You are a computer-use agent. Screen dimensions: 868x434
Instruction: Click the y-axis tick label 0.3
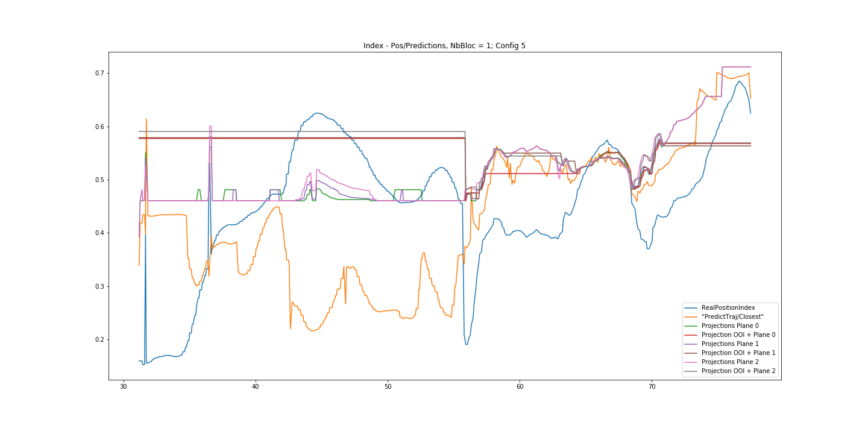[x=99, y=287]
